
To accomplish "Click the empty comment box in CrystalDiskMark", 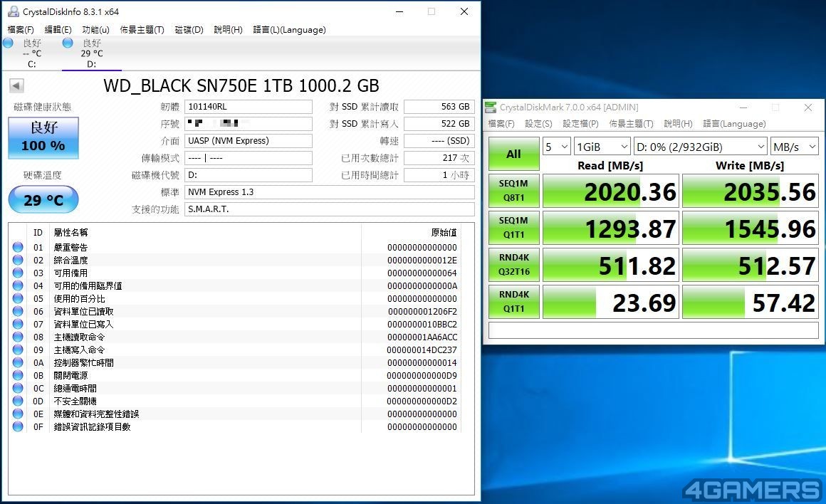I will pos(653,330).
